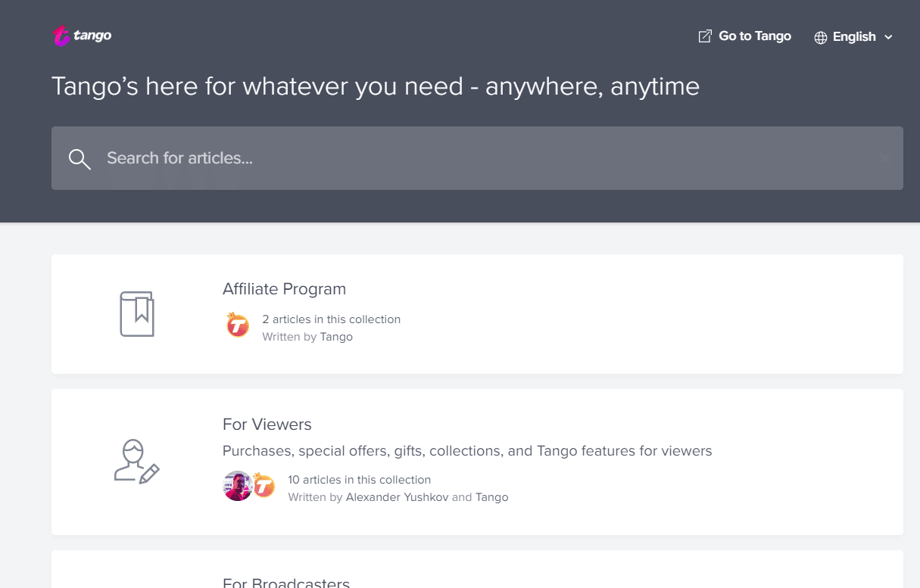Screen dimensions: 920x588
Task: Open the Affiliate Program collection
Action: [284, 289]
